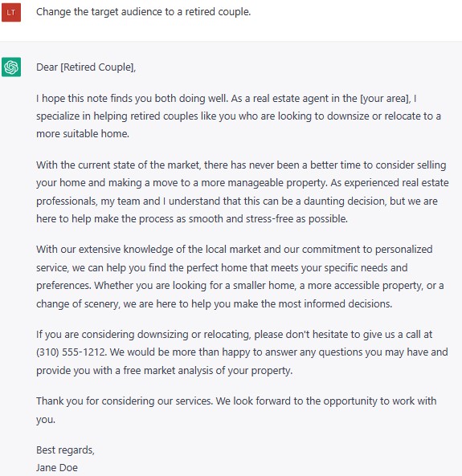Click the paragraph starting 'With our extensive knowledge'
This screenshot has height=476, width=462.
[x=240, y=277]
